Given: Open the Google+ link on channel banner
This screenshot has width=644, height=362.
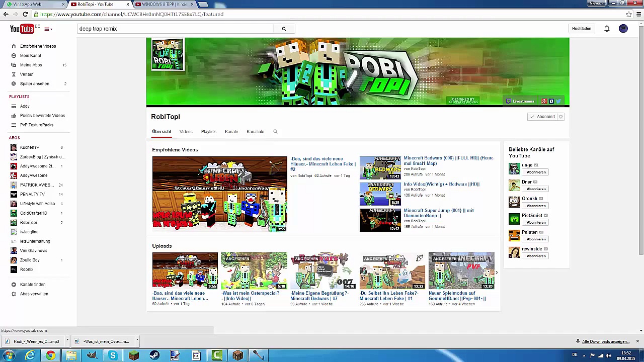Looking at the screenshot, I should 544,101.
